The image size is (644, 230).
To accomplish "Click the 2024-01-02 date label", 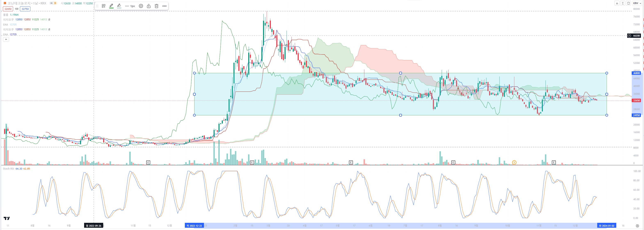I will click(x=606, y=226).
